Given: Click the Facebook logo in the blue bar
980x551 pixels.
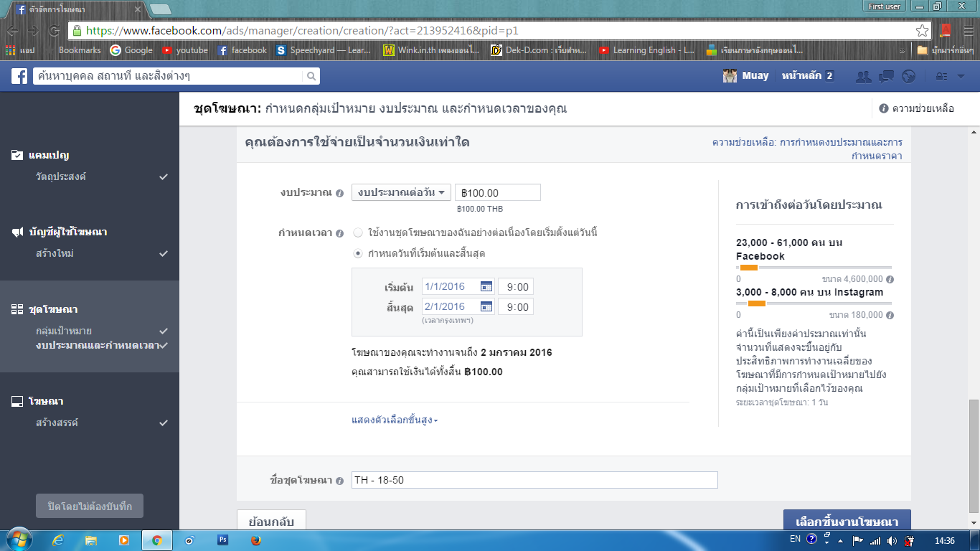Looking at the screenshot, I should tap(19, 76).
